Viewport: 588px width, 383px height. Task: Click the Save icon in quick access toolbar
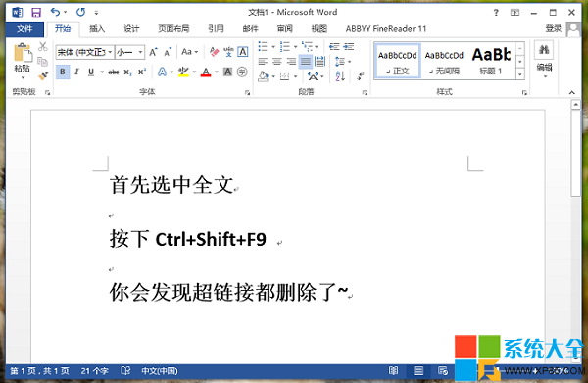tap(36, 13)
